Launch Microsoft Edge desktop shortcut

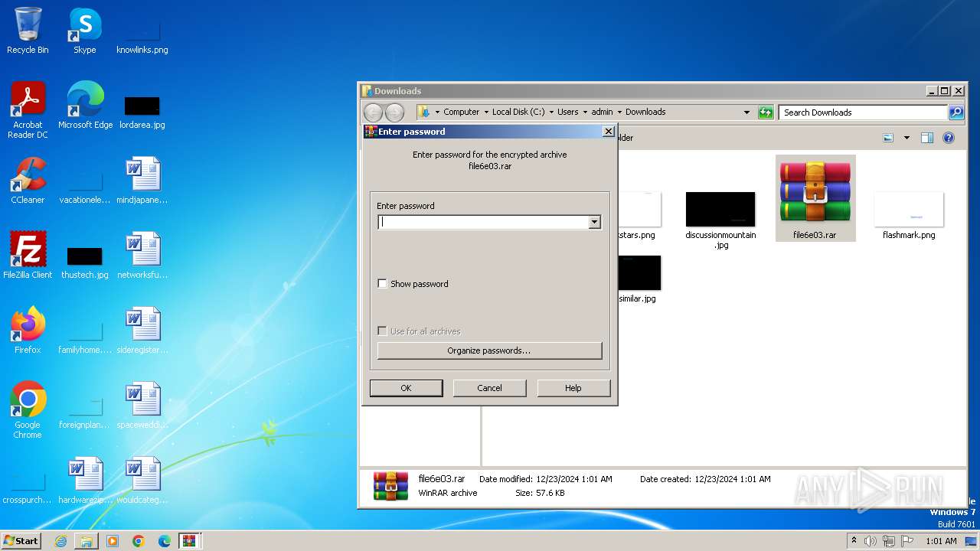tap(85, 105)
